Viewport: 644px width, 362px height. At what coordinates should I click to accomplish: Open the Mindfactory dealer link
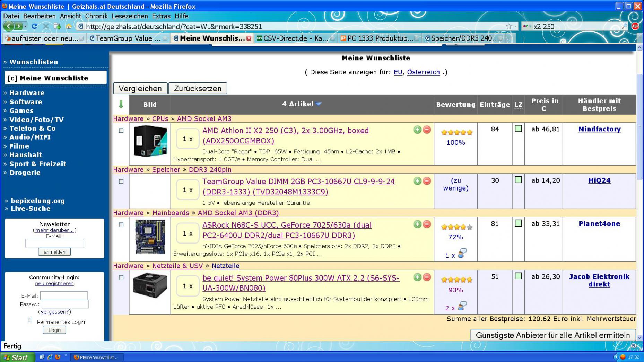(599, 129)
